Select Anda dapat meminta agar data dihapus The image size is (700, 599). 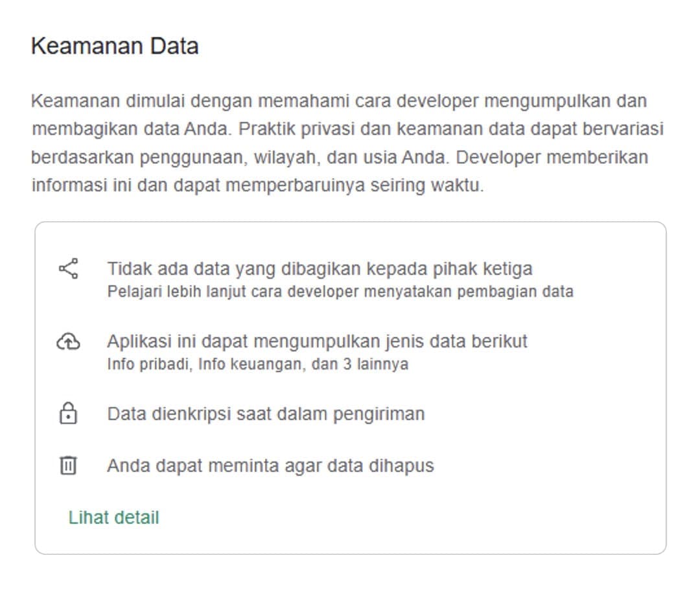click(270, 465)
